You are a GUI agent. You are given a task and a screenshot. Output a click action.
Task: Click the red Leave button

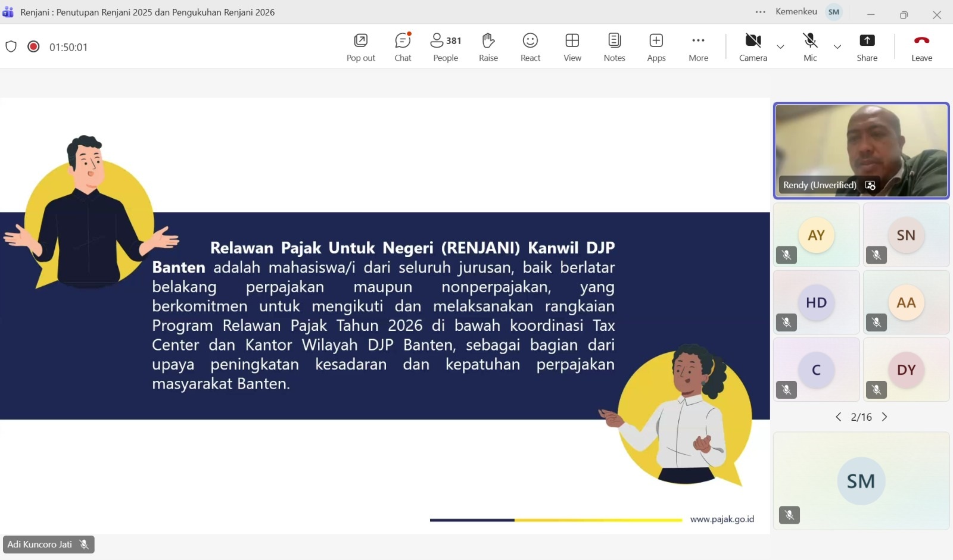click(x=922, y=46)
